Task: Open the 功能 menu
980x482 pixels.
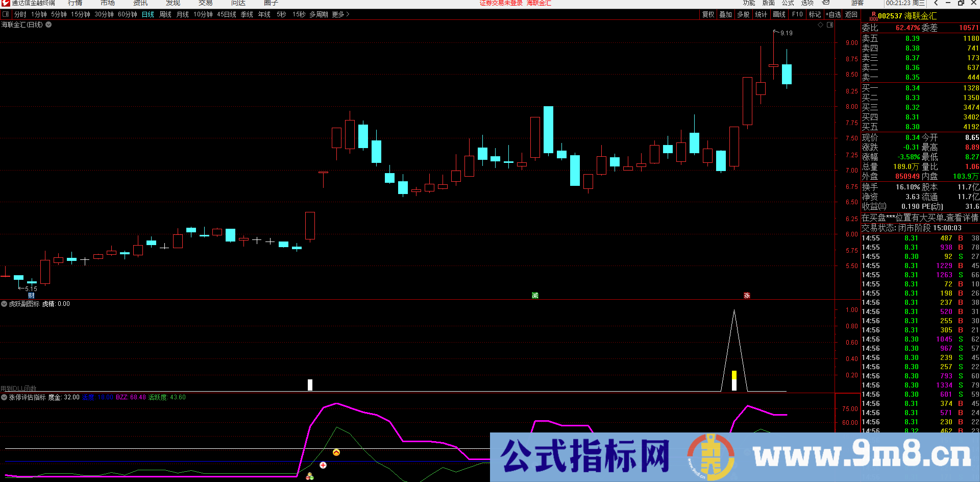Action: (749, 3)
